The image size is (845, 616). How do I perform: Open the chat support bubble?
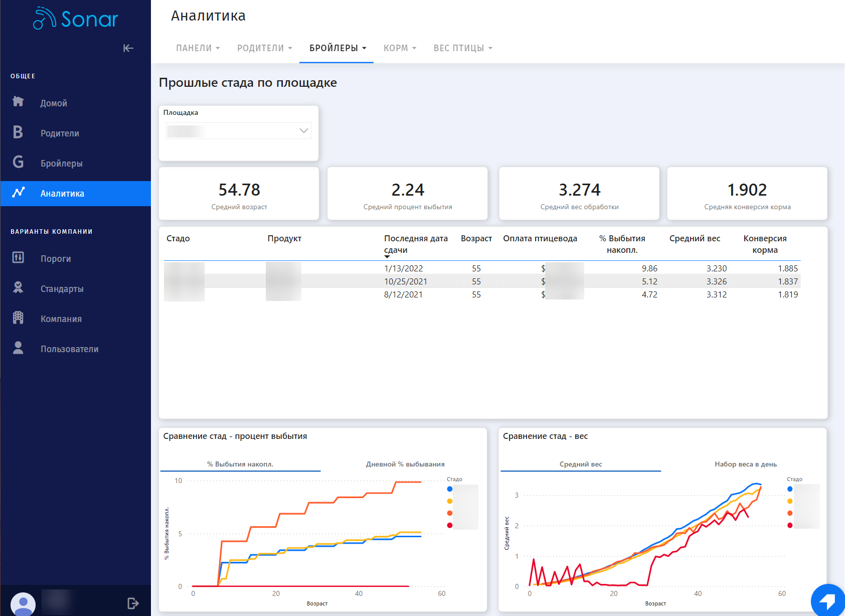(x=827, y=600)
